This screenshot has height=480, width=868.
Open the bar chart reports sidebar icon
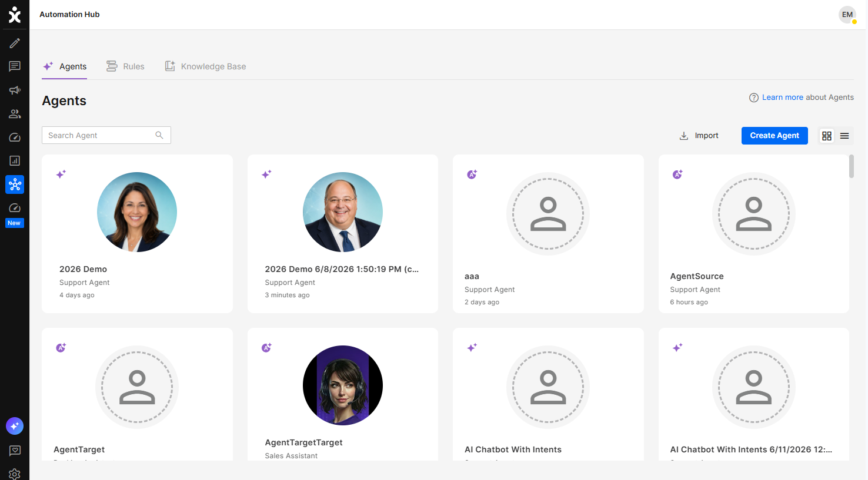(x=15, y=160)
